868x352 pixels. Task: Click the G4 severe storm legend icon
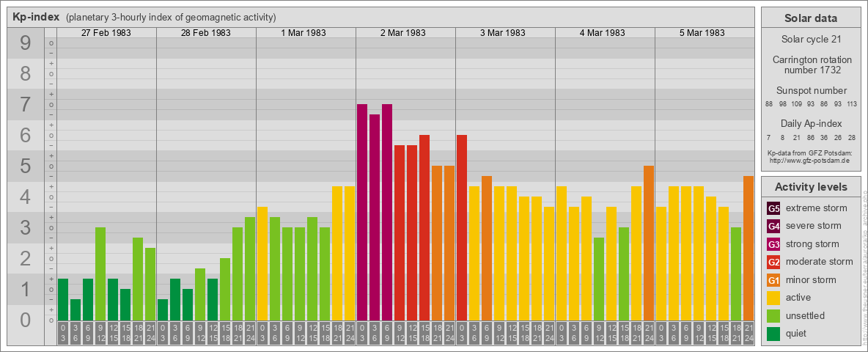(773, 226)
